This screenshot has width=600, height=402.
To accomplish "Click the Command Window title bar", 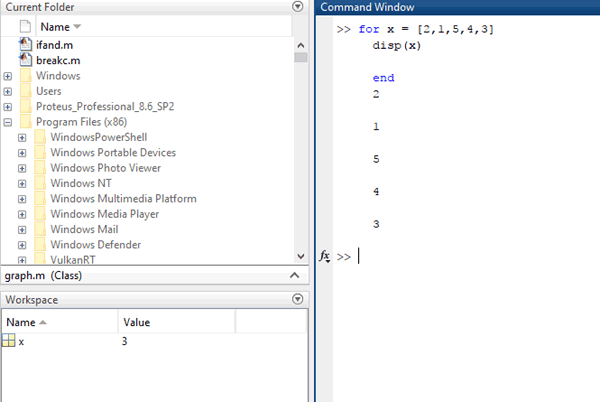I will tap(458, 7).
